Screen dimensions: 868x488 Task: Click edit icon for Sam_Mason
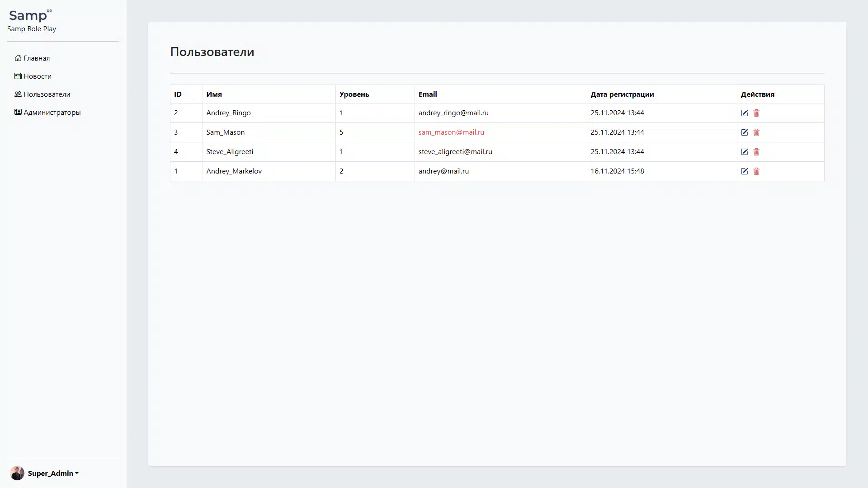(745, 132)
